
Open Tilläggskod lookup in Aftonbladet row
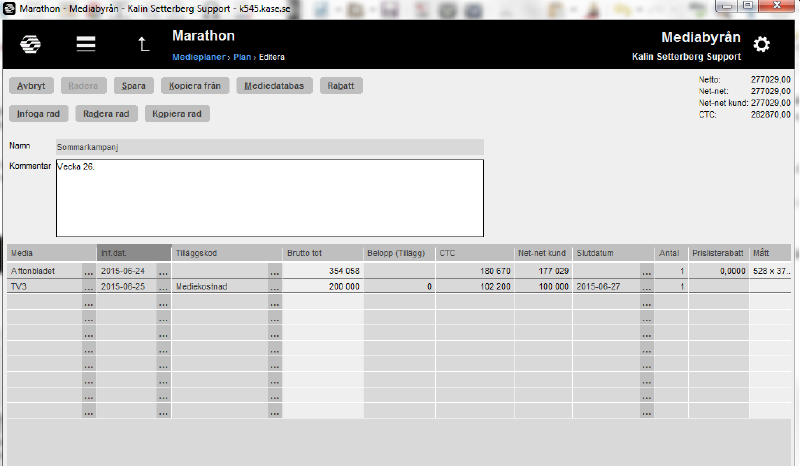[x=275, y=272]
